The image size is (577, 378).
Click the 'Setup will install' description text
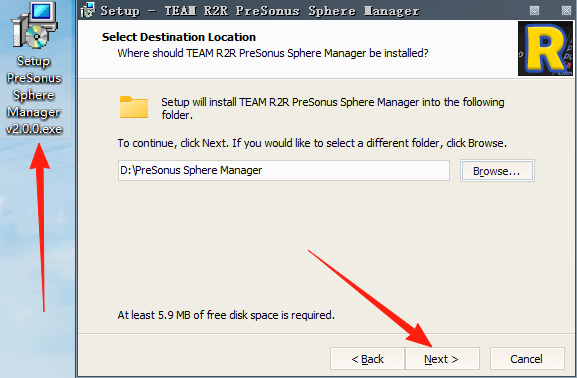click(333, 108)
